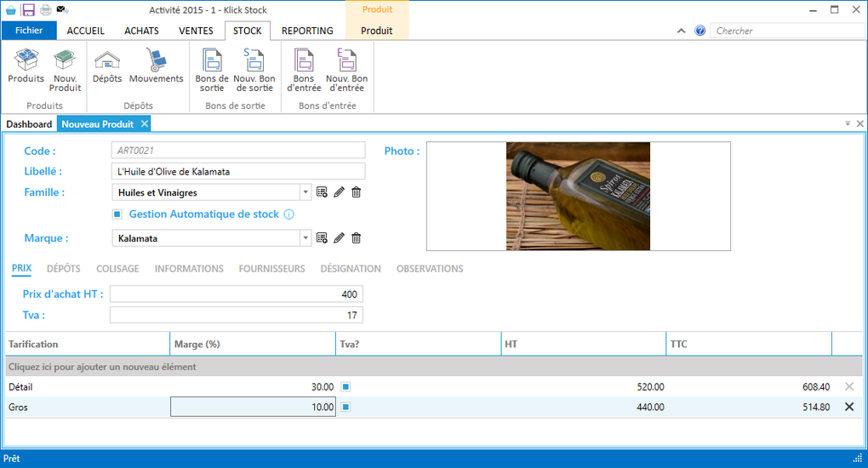Click the Tva value field

pyautogui.click(x=237, y=315)
